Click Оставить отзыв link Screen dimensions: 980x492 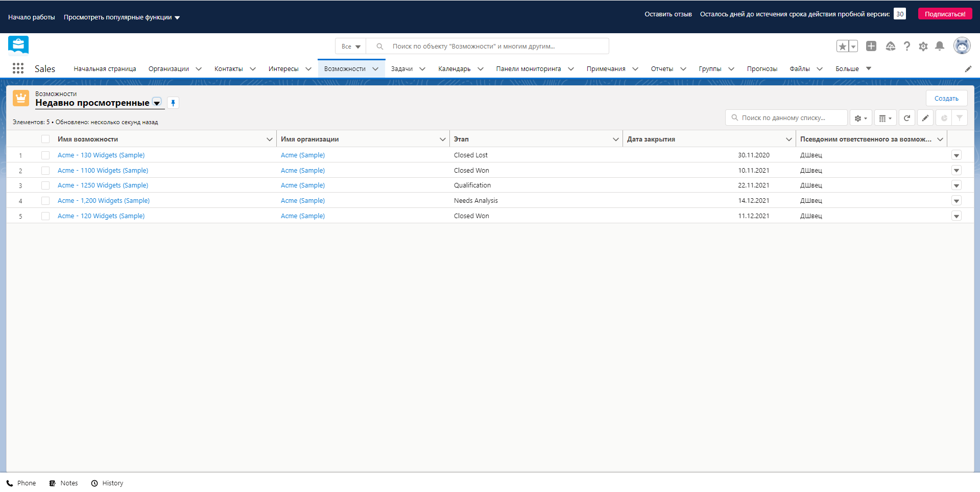click(668, 14)
